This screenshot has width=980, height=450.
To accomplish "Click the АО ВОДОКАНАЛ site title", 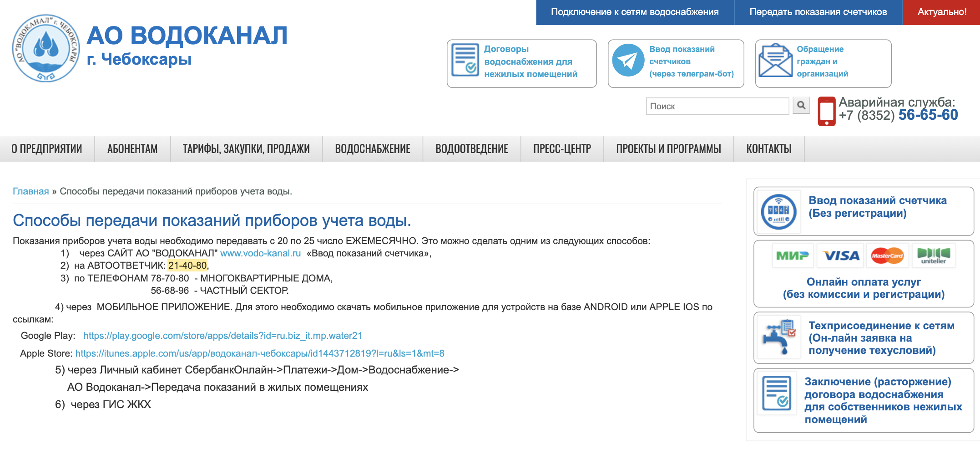I will click(x=187, y=36).
